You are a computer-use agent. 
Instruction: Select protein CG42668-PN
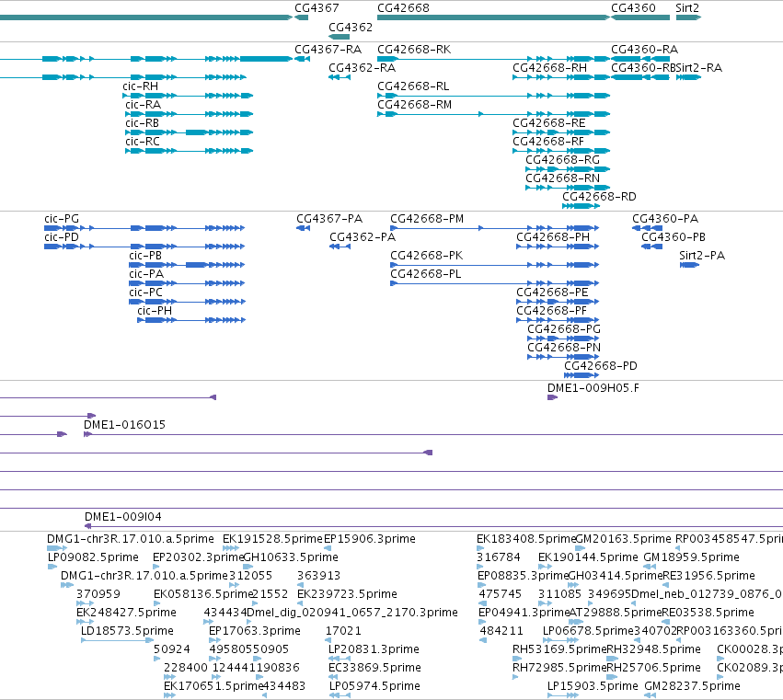pyautogui.click(x=564, y=348)
